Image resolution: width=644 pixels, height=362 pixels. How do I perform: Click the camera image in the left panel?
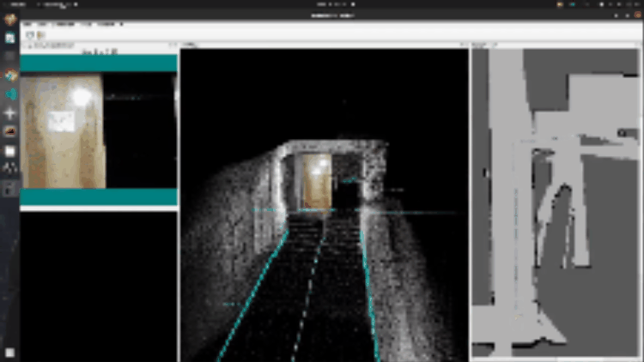pos(62,130)
